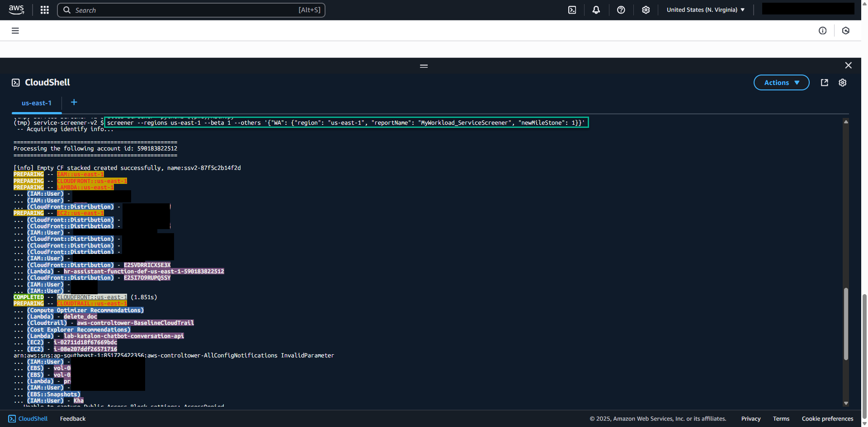Open the Services apps grid
Image resolution: width=868 pixels, height=427 pixels.
pyautogui.click(x=44, y=9)
